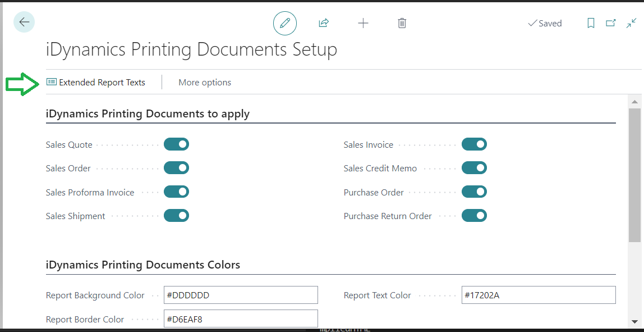Collapse the page with diagonal arrows icon

click(631, 23)
